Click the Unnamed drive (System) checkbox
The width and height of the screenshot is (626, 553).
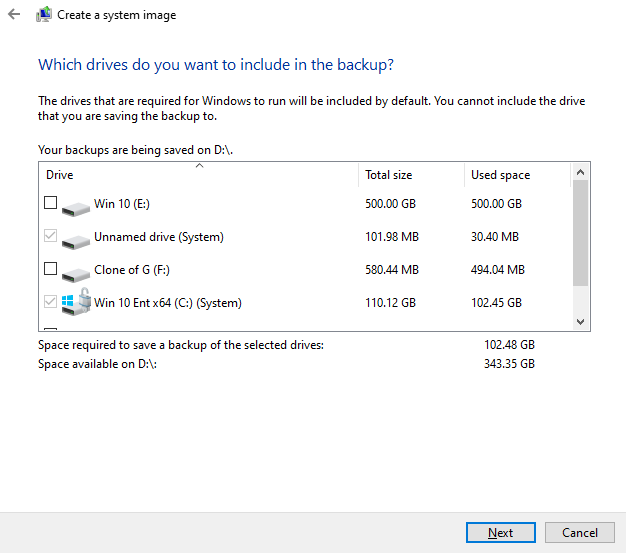pos(51,237)
